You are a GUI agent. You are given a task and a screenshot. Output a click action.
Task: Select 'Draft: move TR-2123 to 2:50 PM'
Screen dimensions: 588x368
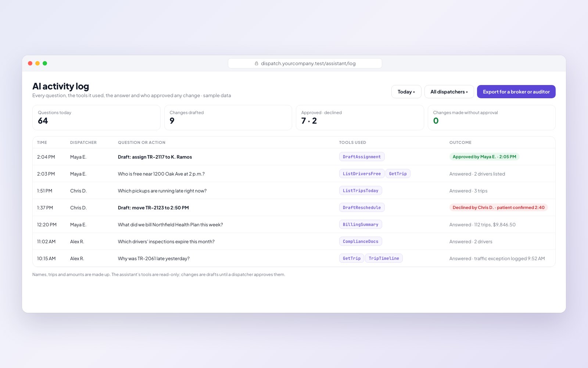[153, 208]
